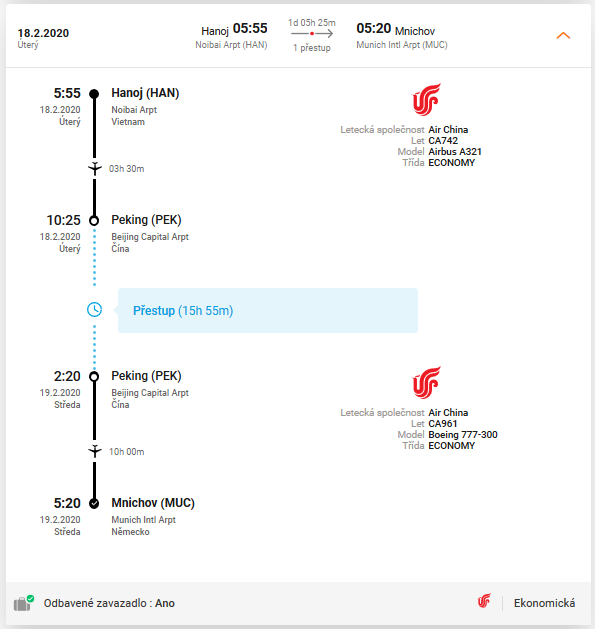Select the Přestup (15h 55m) layover box
Screen dimensions: 595x629
268,310
